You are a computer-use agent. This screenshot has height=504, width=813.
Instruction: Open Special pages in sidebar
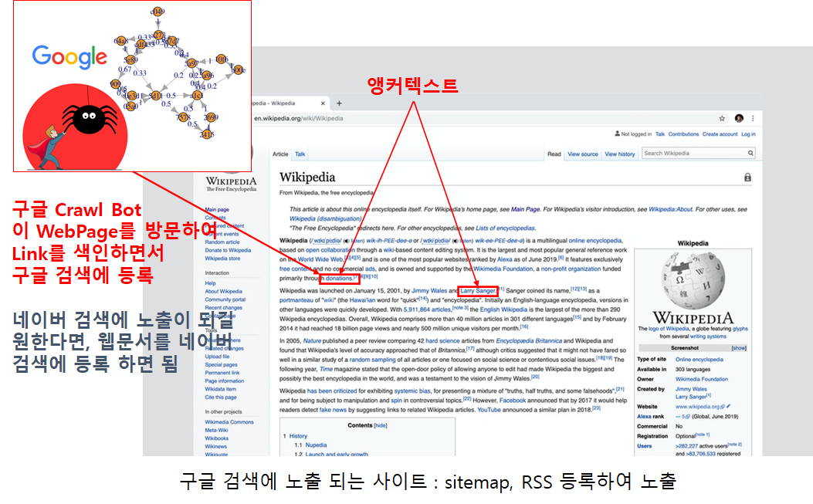[x=221, y=364]
